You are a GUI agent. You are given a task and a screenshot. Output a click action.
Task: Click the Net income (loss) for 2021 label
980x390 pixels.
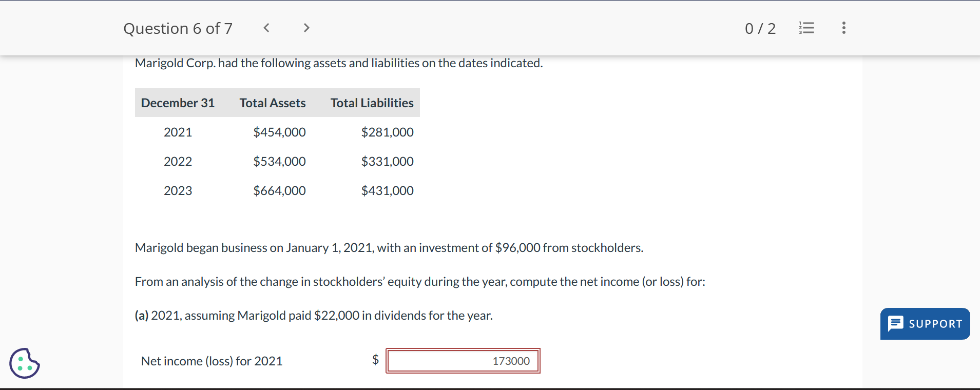pos(212,361)
